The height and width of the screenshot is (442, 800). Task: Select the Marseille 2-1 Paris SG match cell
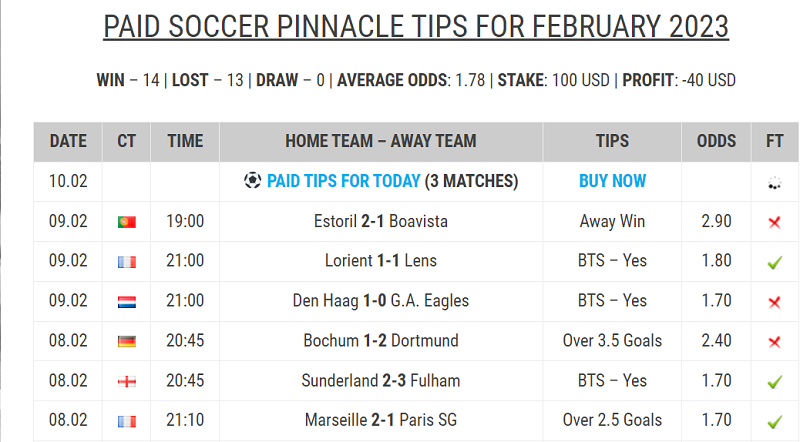coord(381,421)
